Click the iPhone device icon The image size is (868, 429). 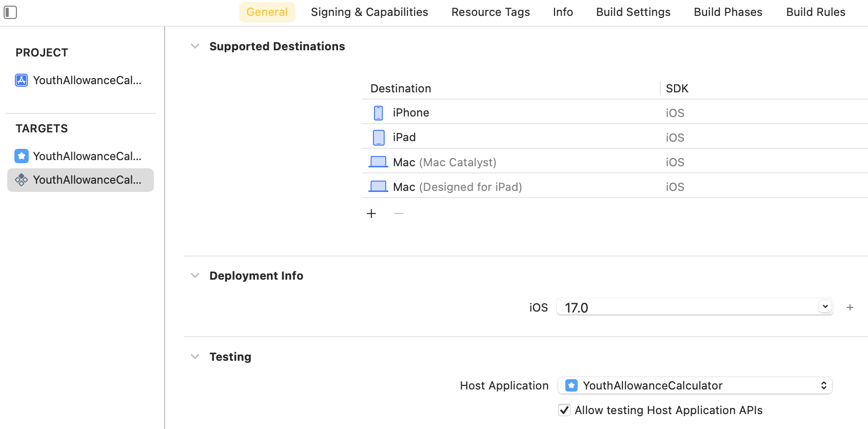point(379,113)
